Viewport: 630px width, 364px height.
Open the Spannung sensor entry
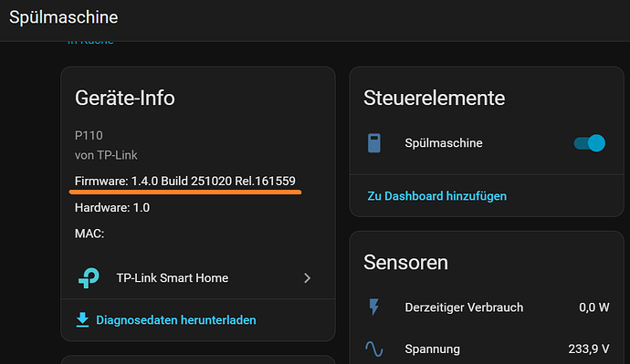click(x=487, y=348)
